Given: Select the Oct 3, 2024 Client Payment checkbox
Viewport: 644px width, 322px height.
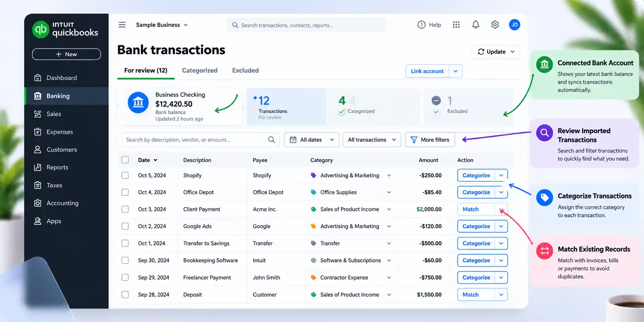Looking at the screenshot, I should coord(125,209).
